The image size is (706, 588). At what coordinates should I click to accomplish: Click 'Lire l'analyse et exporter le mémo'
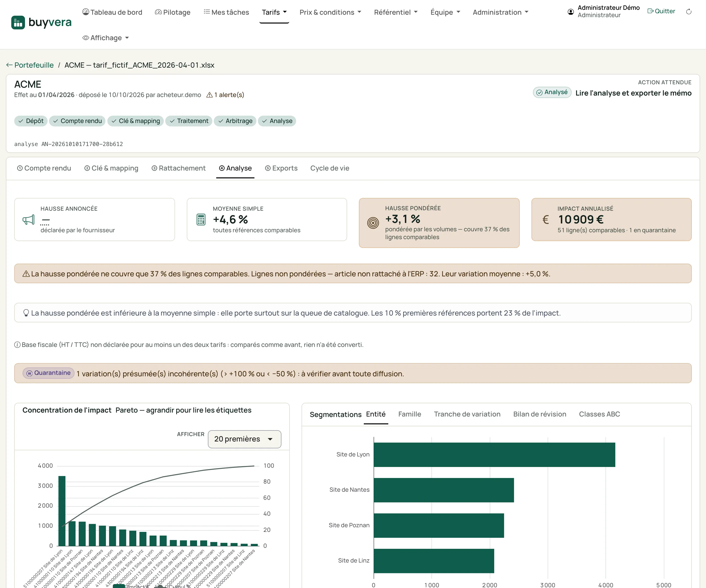(x=633, y=93)
